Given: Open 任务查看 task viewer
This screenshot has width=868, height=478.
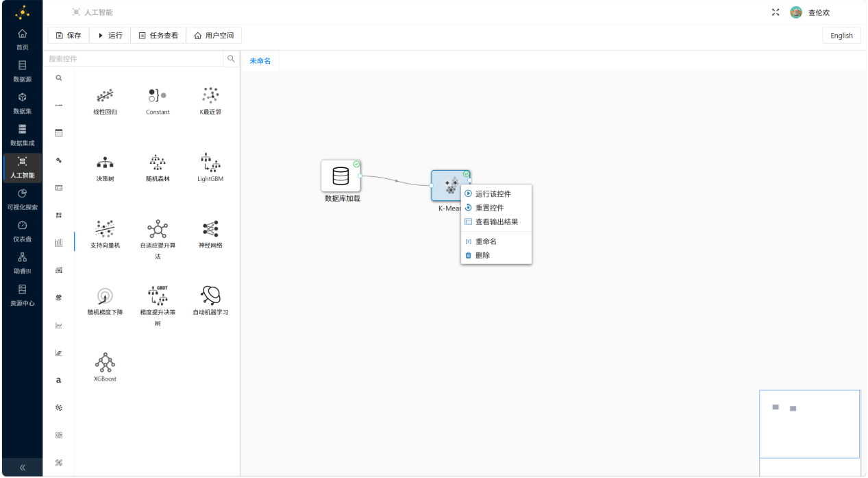Looking at the screenshot, I should tap(158, 35).
